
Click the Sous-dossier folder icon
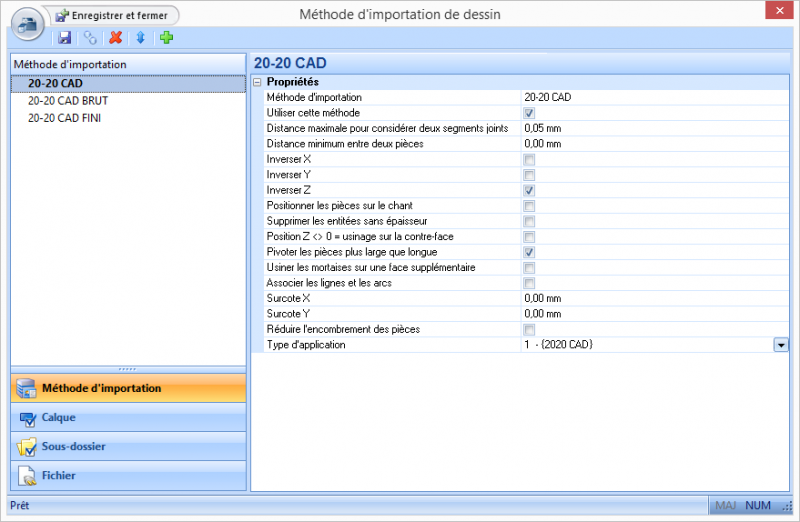click(27, 447)
